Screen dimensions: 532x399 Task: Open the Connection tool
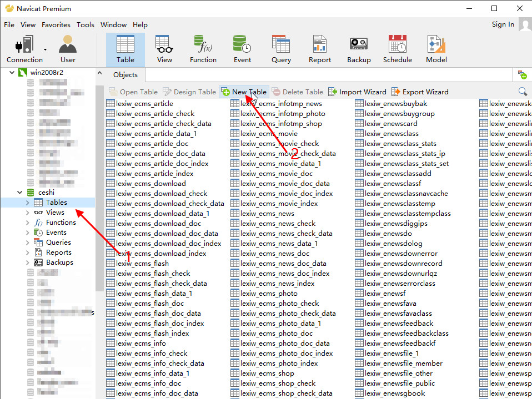24,49
